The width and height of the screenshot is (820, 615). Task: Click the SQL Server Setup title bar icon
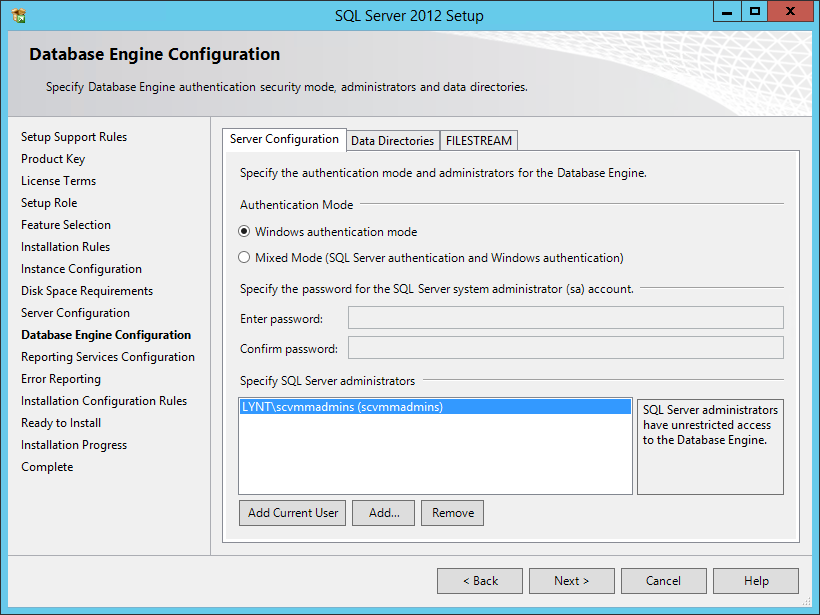tap(18, 16)
